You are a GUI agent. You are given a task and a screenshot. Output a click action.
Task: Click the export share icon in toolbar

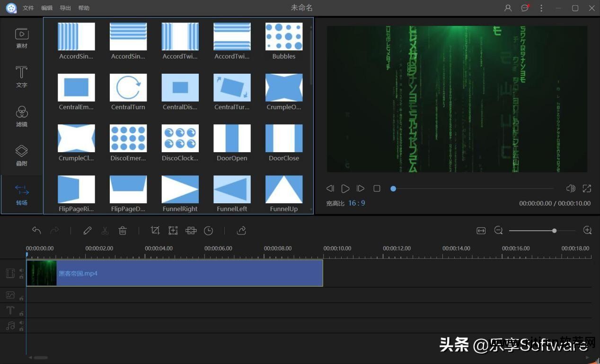[241, 230]
